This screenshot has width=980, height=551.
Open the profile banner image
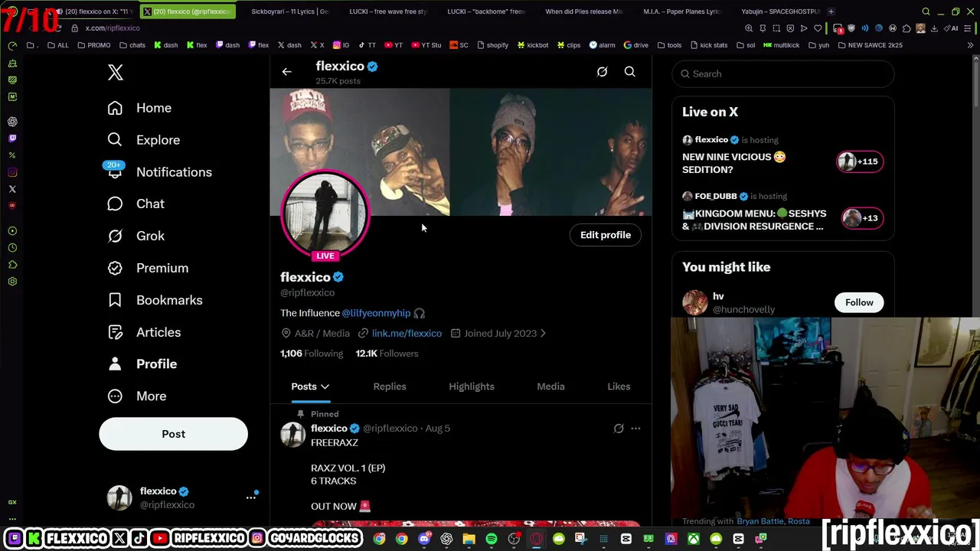point(461,152)
